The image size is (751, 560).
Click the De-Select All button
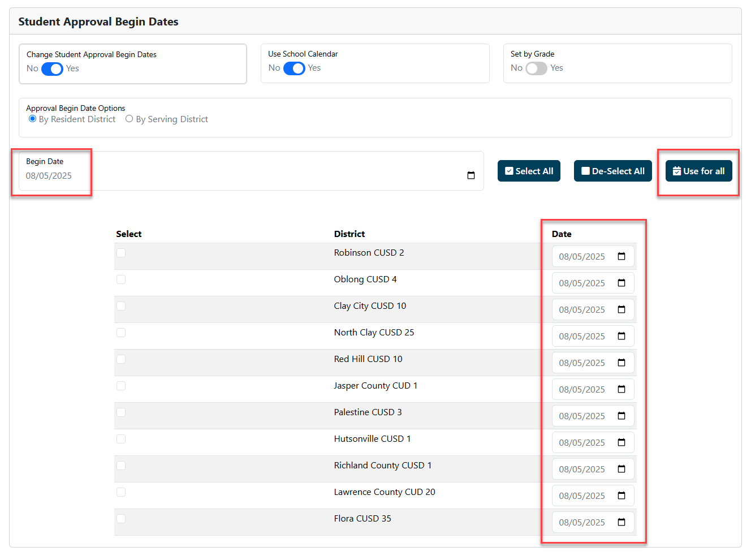coord(613,171)
